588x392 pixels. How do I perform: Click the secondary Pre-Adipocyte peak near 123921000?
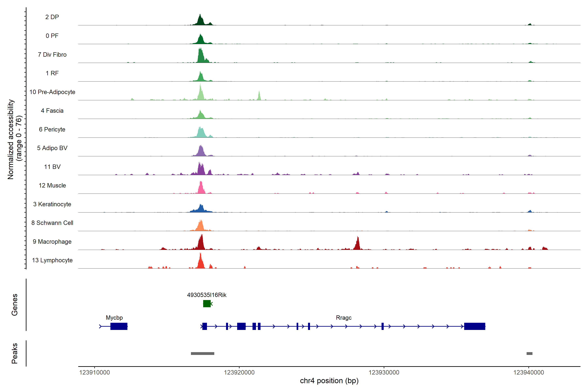click(x=259, y=97)
